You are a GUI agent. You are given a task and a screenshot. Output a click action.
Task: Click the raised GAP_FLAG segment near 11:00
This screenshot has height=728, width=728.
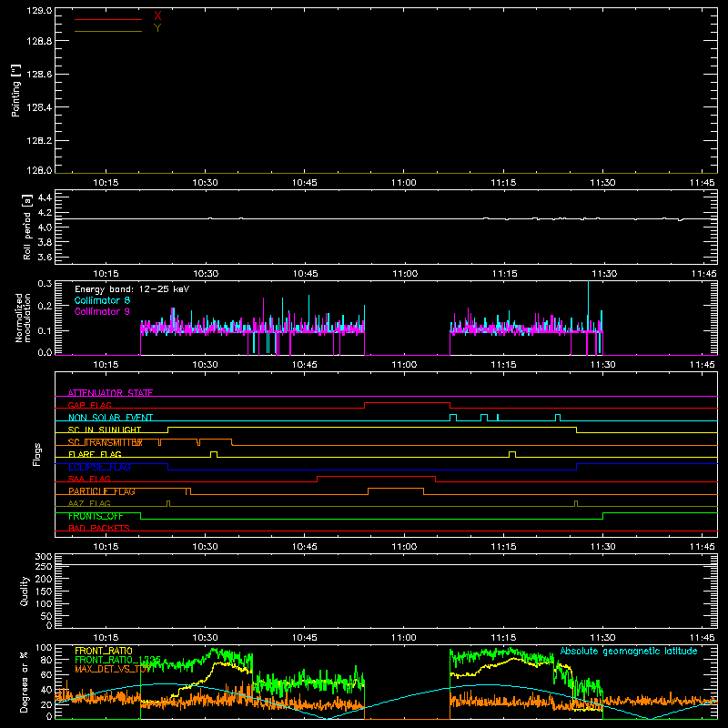(407, 402)
